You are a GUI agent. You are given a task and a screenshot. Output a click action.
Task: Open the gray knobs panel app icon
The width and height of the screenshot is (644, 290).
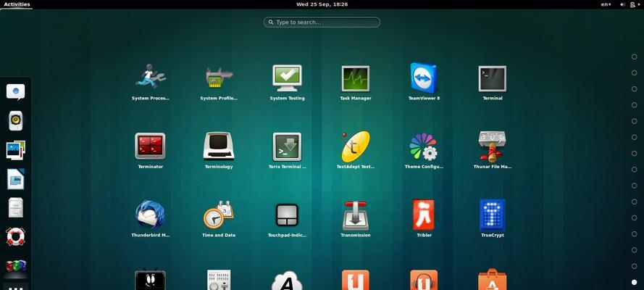pyautogui.click(x=219, y=280)
